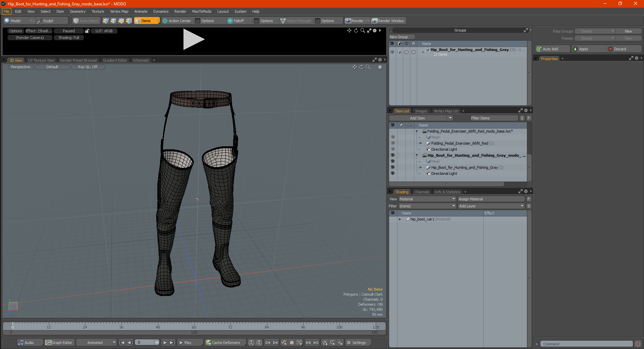Open View Material dropdown
Viewport: 644px width, 349px height.
point(427,199)
